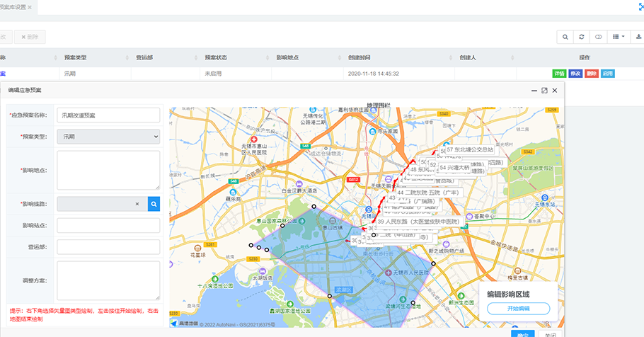Click the blue 修改 button in the row

pos(575,74)
